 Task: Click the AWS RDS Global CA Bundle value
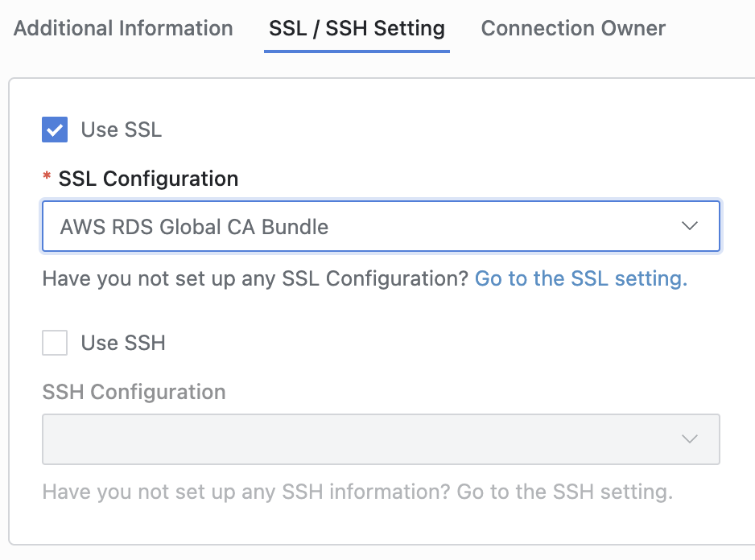[x=194, y=227]
